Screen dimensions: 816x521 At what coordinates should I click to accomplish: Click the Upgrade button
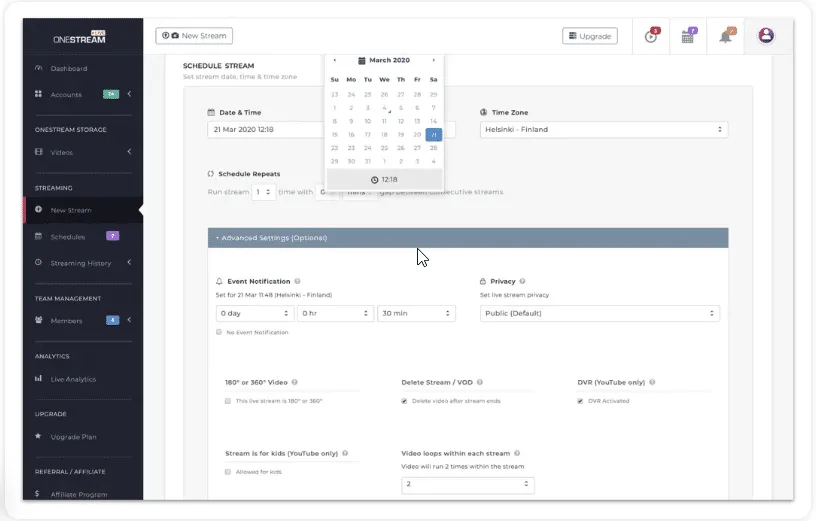(x=589, y=36)
